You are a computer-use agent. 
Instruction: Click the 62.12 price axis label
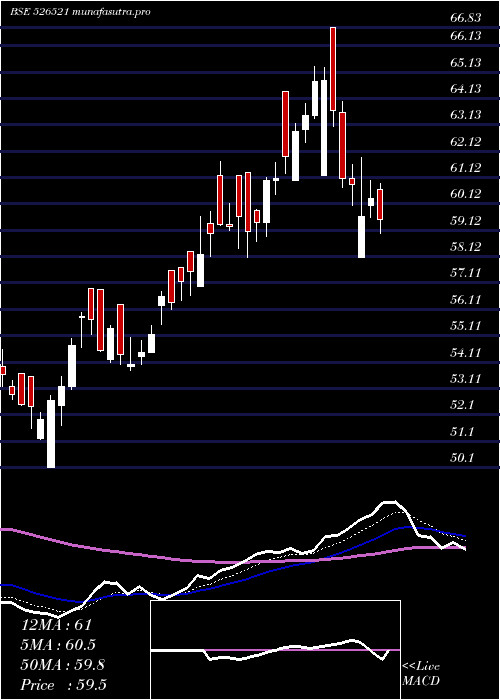[466, 142]
